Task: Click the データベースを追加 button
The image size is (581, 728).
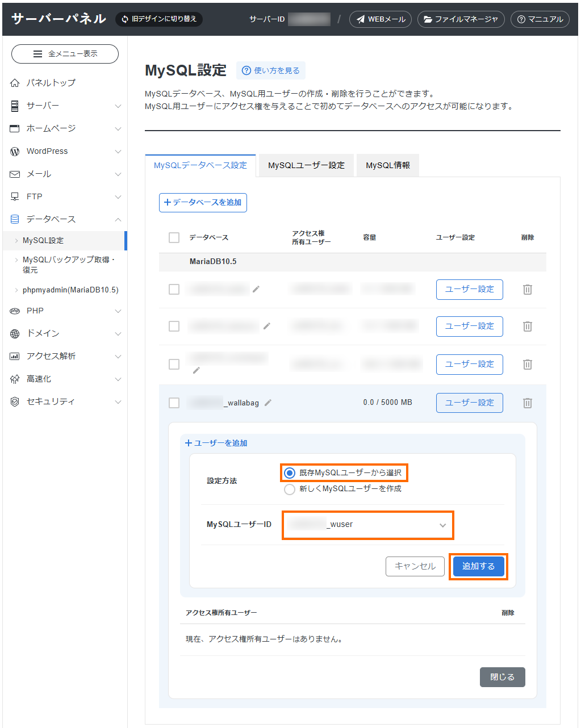Action: pyautogui.click(x=203, y=203)
